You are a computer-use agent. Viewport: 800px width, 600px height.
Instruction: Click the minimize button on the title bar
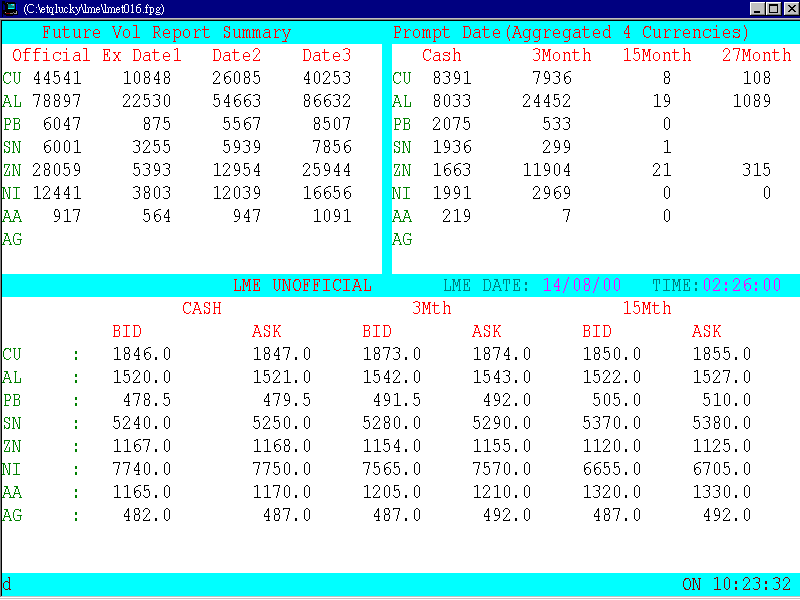pos(756,8)
